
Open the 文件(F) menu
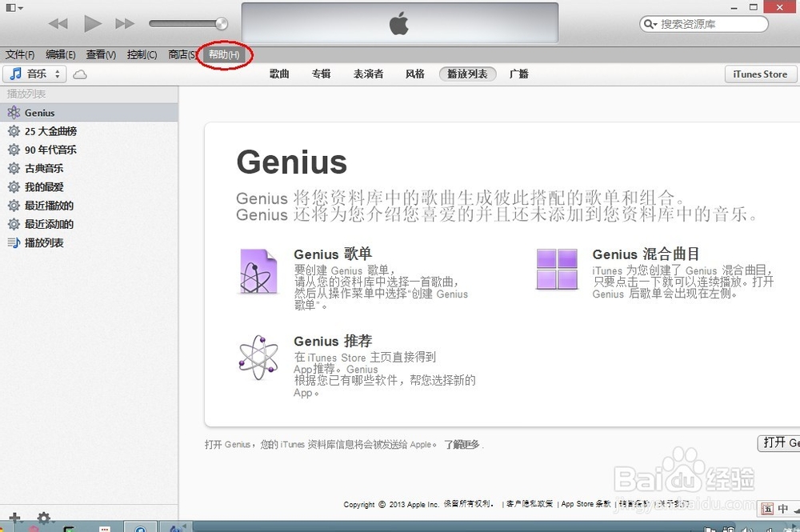point(20,54)
